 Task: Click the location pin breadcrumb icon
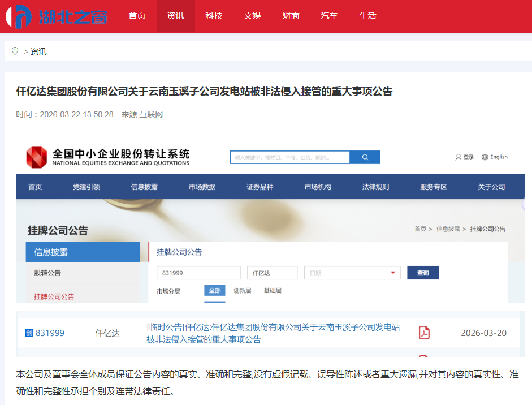point(15,51)
